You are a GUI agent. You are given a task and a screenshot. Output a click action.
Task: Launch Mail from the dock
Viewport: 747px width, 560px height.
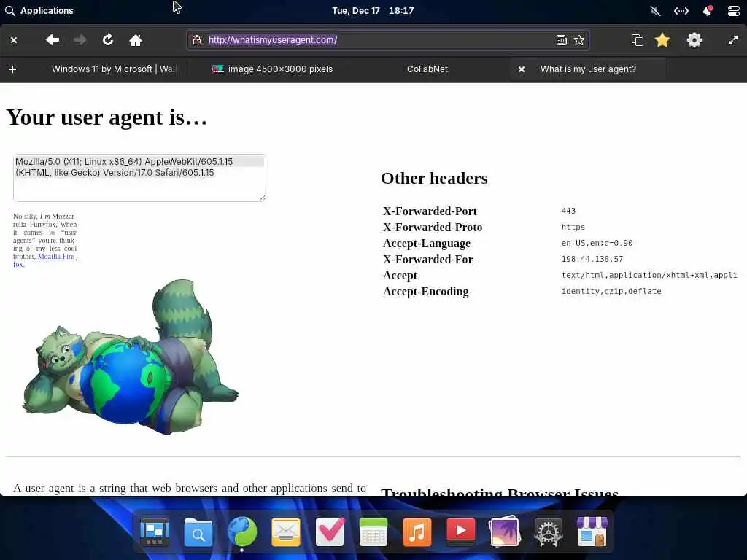click(286, 532)
